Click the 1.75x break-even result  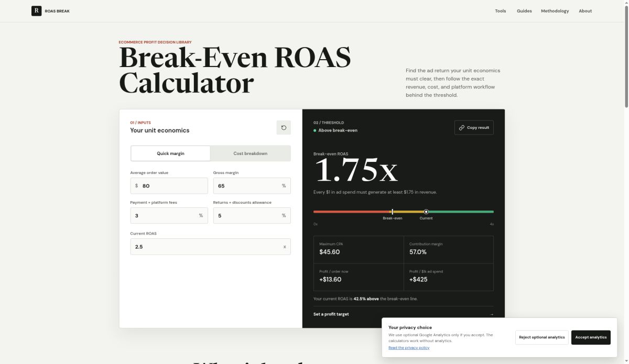[x=356, y=170]
